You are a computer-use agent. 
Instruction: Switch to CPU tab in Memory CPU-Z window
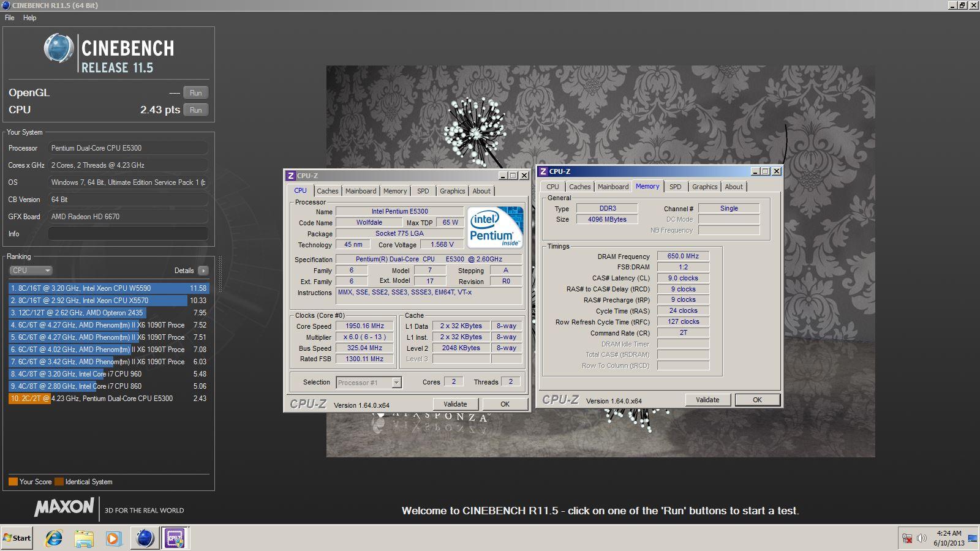[x=552, y=187]
